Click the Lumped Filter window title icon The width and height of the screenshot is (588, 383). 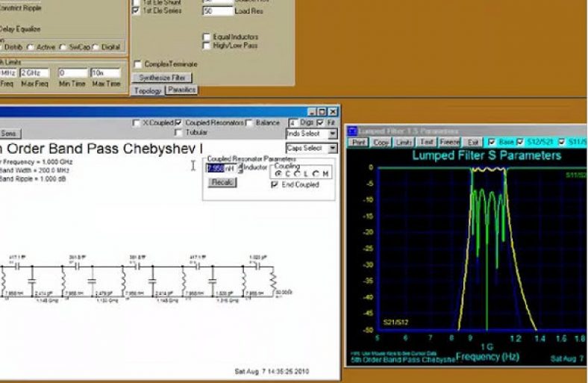tap(352, 131)
